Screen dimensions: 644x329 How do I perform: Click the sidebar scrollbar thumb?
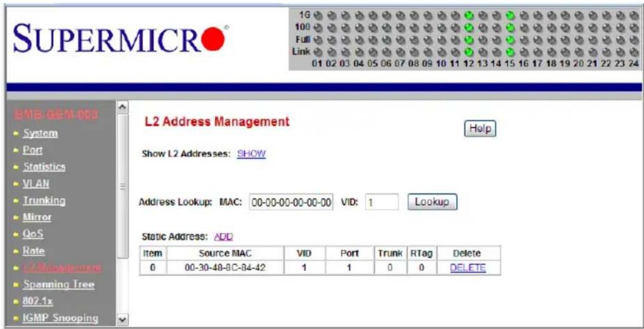(x=122, y=185)
